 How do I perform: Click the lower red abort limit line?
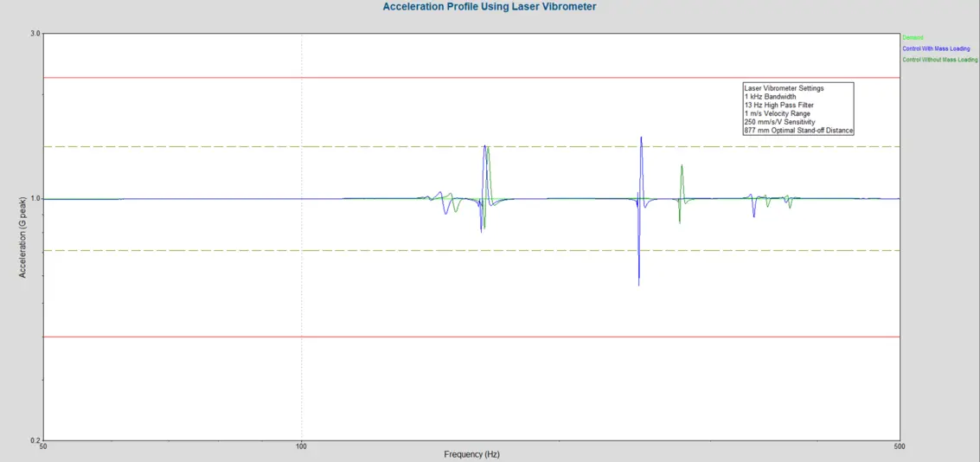tap(259, 337)
